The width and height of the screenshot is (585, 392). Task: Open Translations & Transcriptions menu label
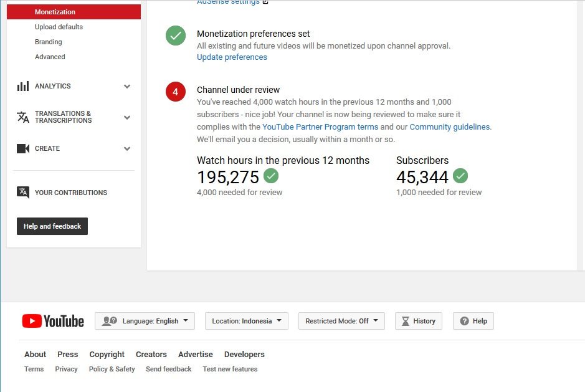tap(63, 117)
